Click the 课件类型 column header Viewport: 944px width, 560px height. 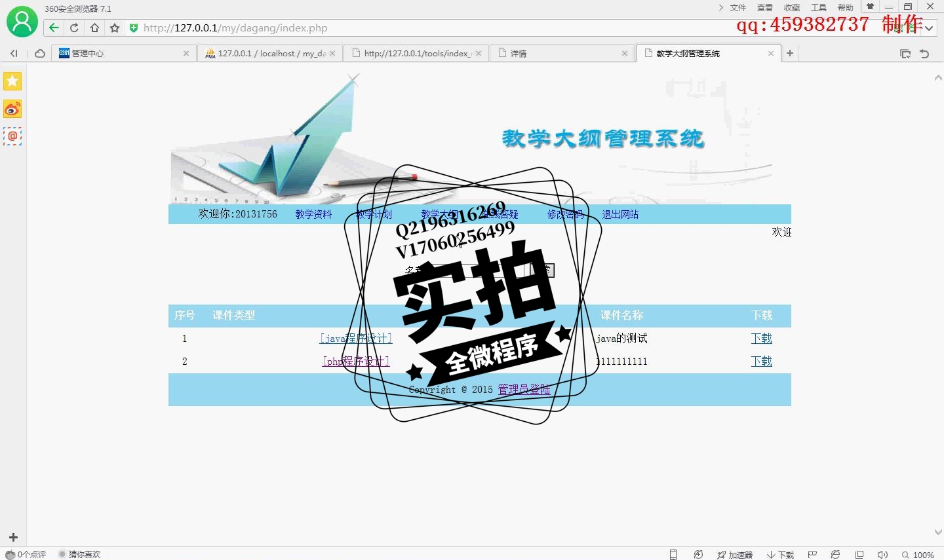233,315
